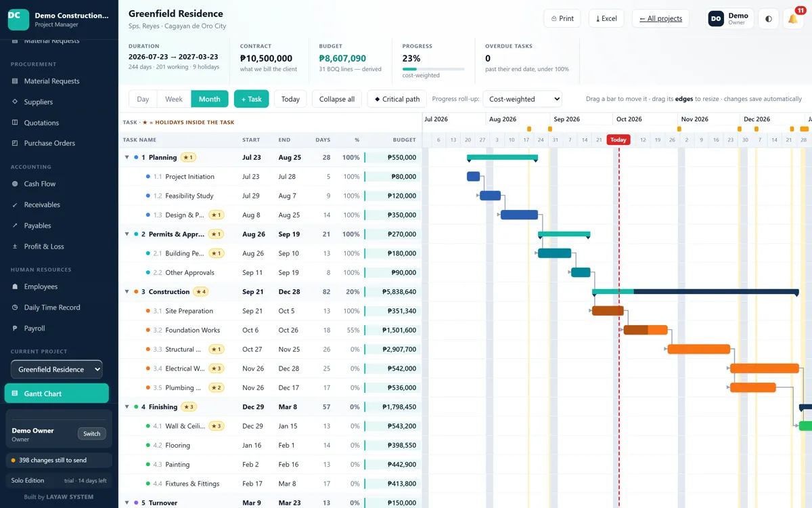Collapse the 4 Finishing group
Image resolution: width=812 pixels, height=508 pixels.
127,407
